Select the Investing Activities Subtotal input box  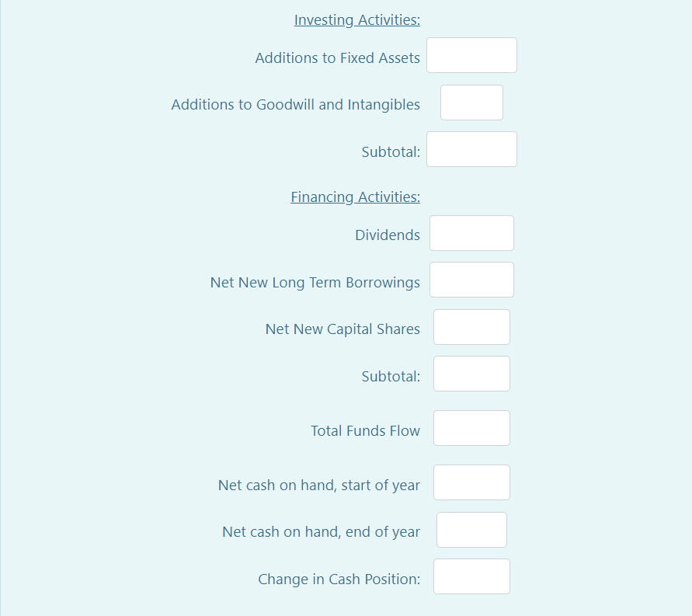pos(471,148)
